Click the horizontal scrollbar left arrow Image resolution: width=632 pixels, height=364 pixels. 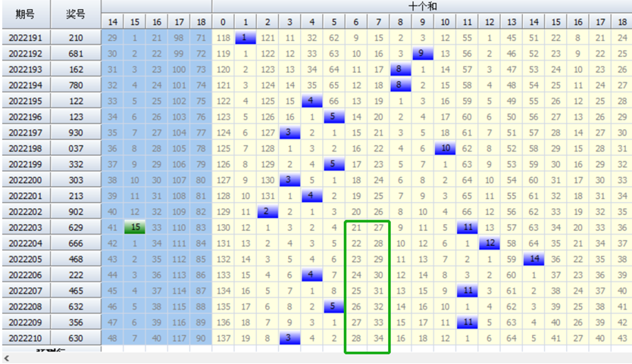click(6, 357)
